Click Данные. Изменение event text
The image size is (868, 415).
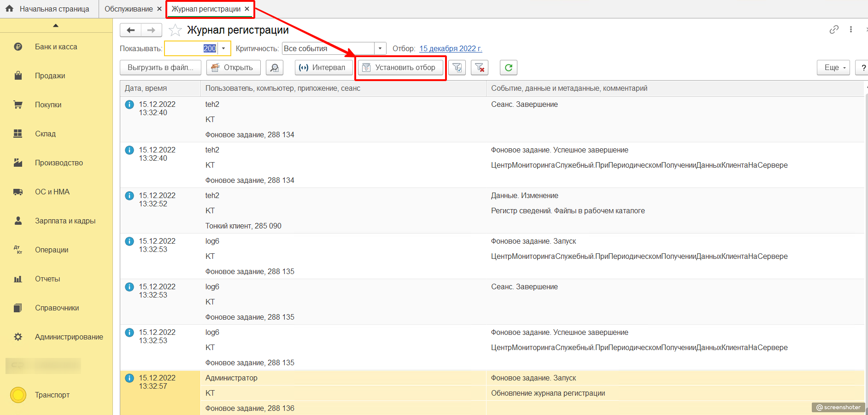tap(525, 196)
